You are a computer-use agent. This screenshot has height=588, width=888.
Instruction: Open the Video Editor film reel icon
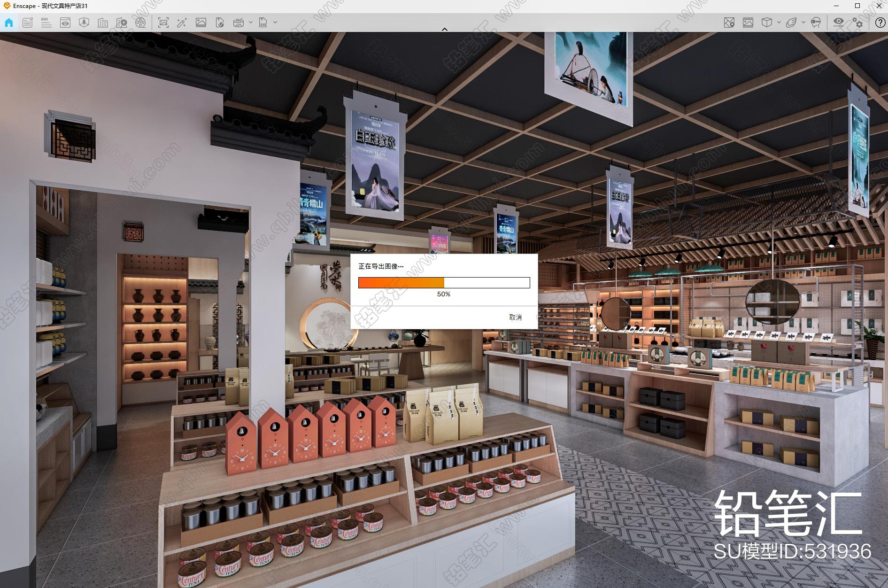(x=140, y=23)
